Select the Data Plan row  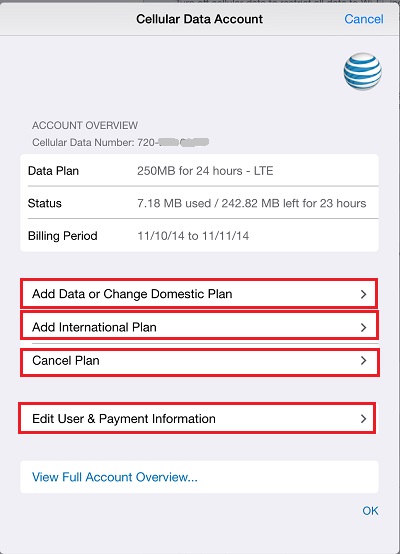click(199, 171)
